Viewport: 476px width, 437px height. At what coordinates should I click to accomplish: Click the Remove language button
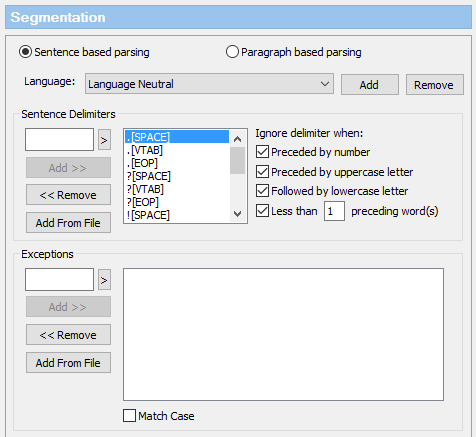[434, 85]
